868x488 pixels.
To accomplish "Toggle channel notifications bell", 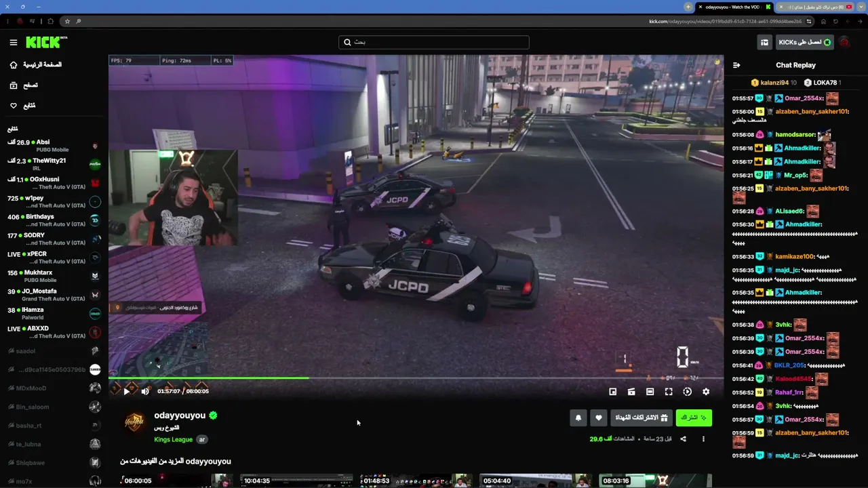I will click(578, 418).
